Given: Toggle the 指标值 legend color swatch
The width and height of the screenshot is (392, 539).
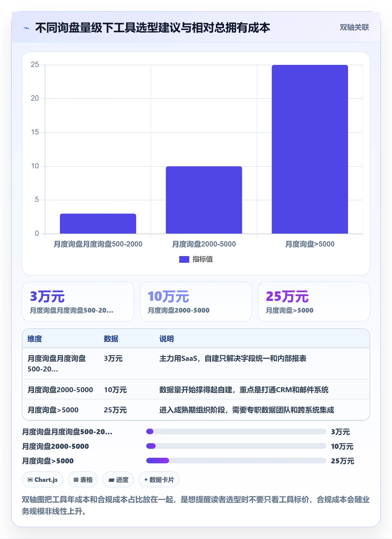Looking at the screenshot, I should [184, 259].
